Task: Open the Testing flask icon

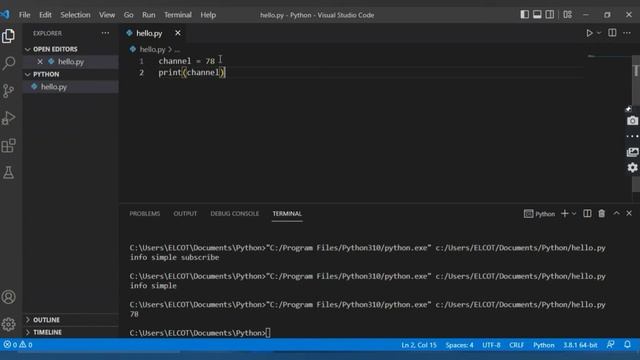Action: coord(9,173)
